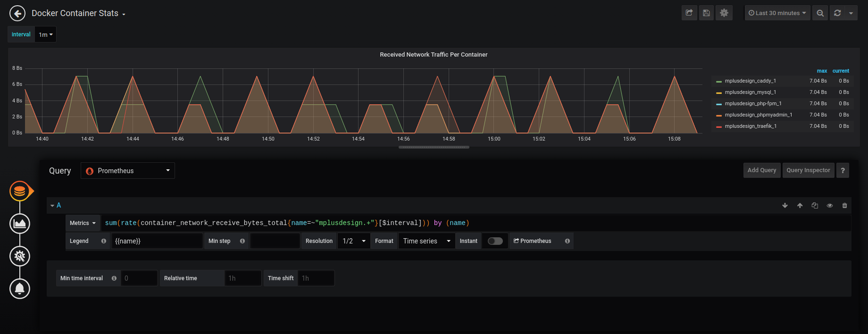Toggle the Instant query switch

(494, 241)
